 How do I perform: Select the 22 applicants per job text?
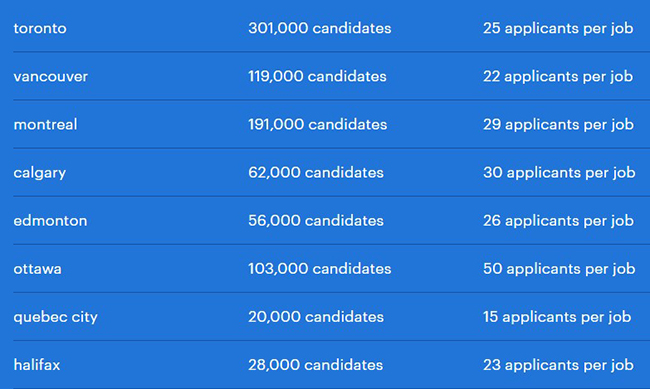coord(558,77)
